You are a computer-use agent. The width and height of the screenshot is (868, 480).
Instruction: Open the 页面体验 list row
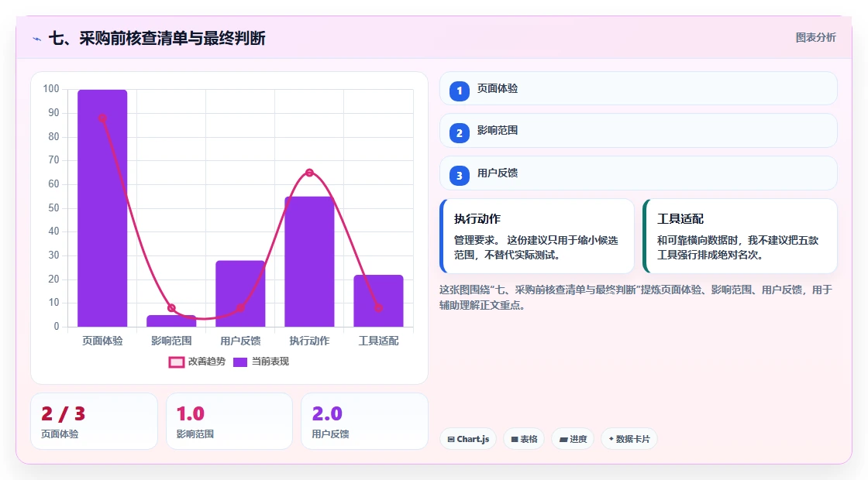pyautogui.click(x=639, y=88)
